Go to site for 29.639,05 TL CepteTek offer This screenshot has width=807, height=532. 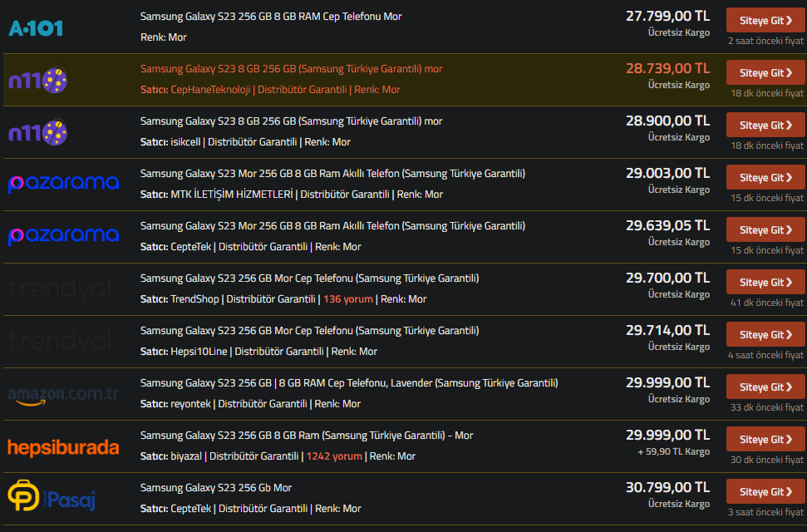765,230
